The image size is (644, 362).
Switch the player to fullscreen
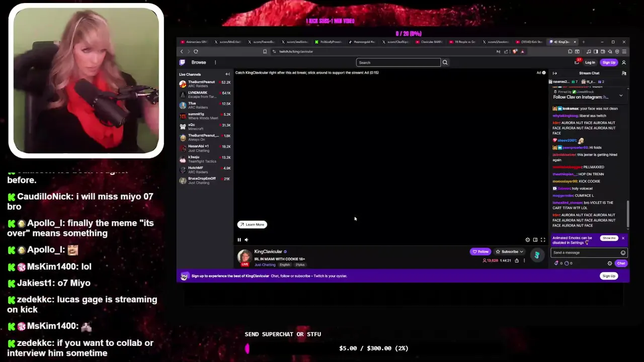pos(543,240)
